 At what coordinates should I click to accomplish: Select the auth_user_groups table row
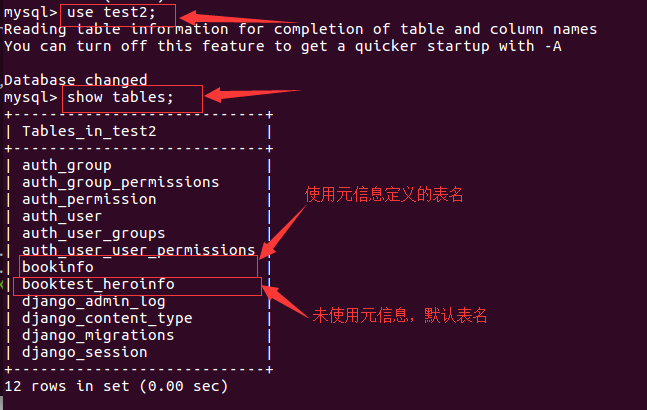tap(93, 233)
